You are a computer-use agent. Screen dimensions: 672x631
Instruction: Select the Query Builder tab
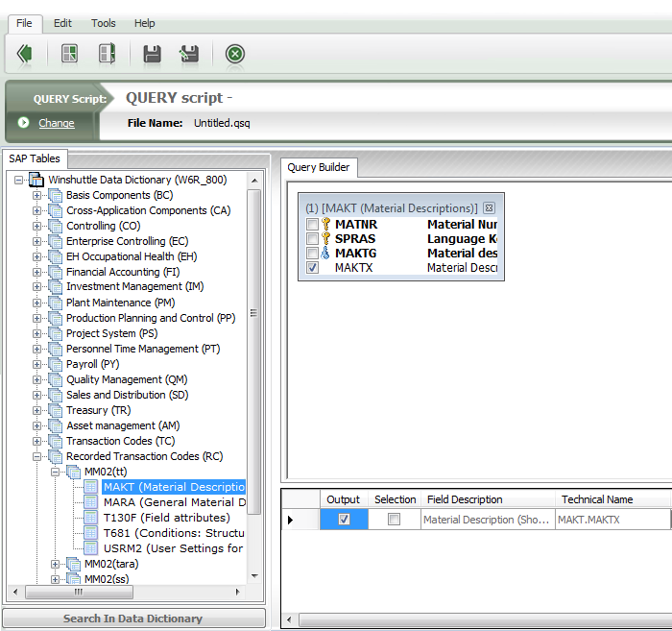[x=319, y=167]
